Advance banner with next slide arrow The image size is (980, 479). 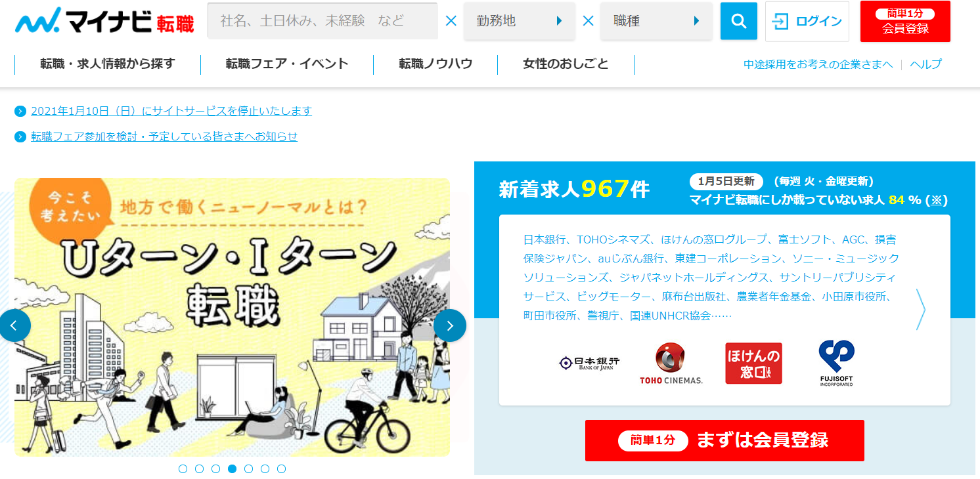(450, 325)
